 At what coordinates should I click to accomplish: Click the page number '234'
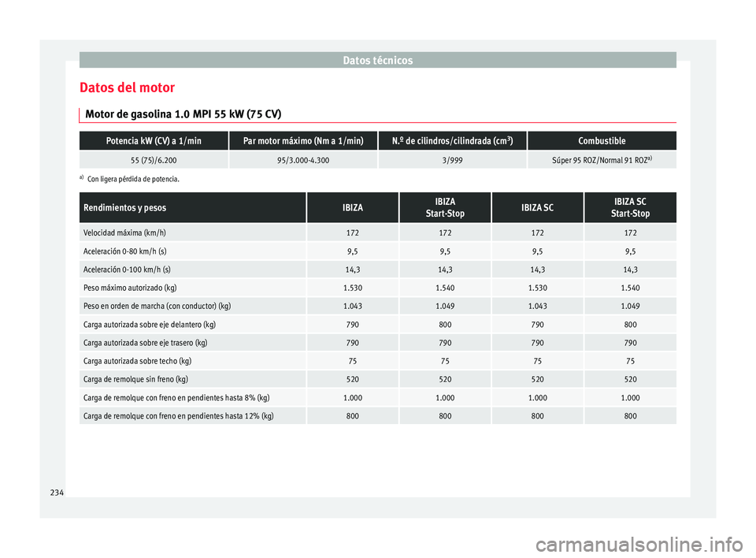click(57, 493)
